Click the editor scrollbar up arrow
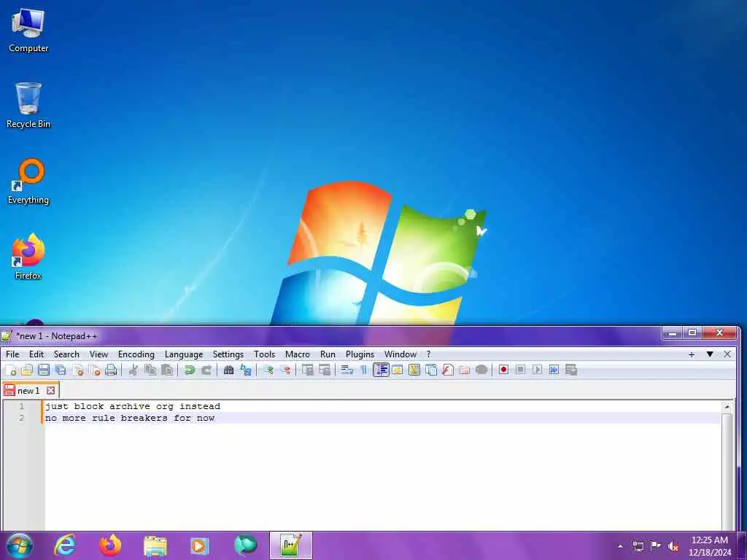Screen dimensions: 747x560 (x=727, y=407)
